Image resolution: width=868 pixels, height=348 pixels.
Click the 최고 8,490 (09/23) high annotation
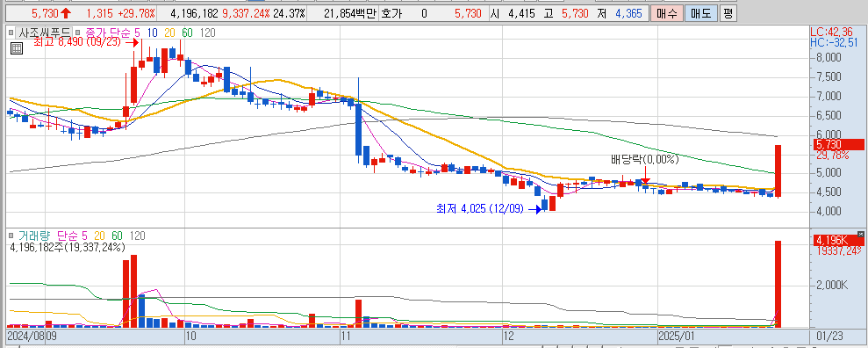click(76, 41)
